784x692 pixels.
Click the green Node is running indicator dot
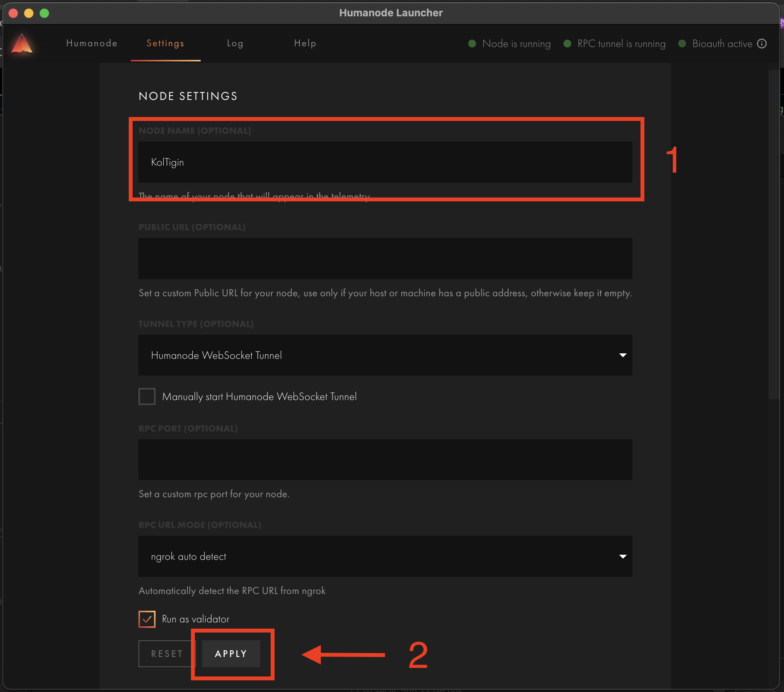pyautogui.click(x=472, y=44)
